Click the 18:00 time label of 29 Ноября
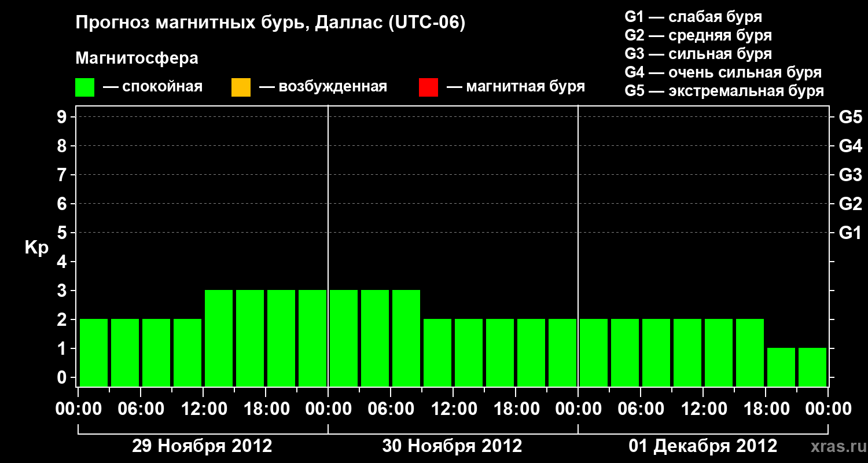This screenshot has height=463, width=868. (266, 409)
